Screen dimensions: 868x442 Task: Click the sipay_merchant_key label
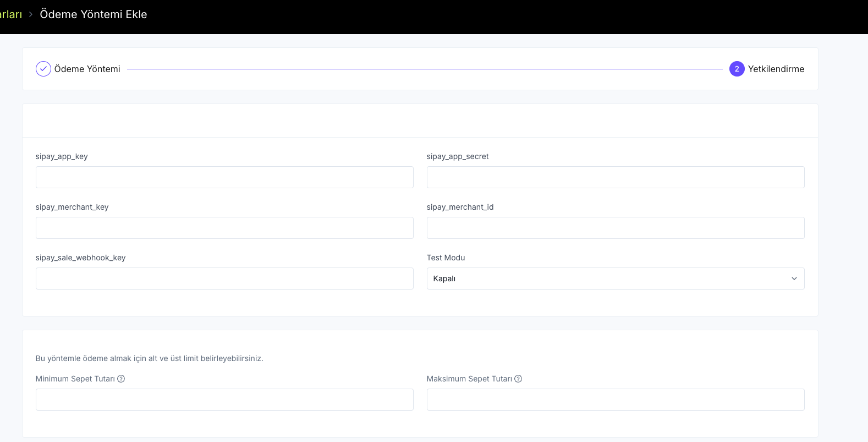tap(72, 207)
